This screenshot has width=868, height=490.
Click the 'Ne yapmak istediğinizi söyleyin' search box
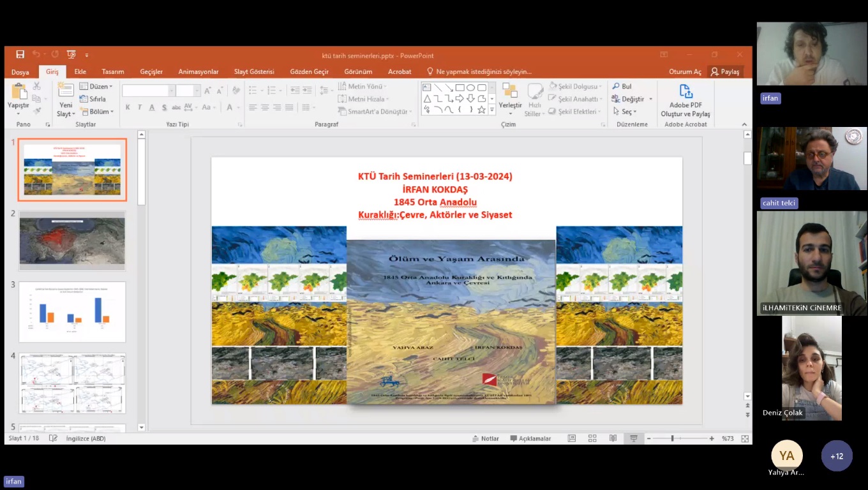[x=479, y=72]
